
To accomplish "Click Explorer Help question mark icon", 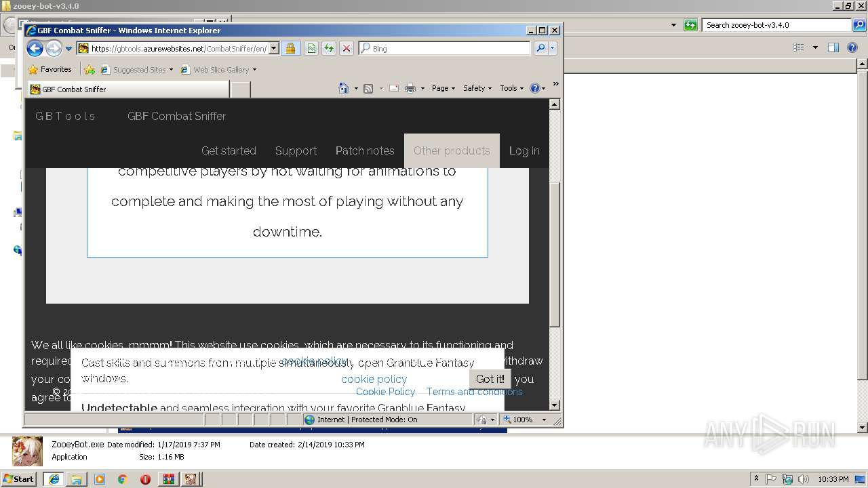I will point(852,47).
